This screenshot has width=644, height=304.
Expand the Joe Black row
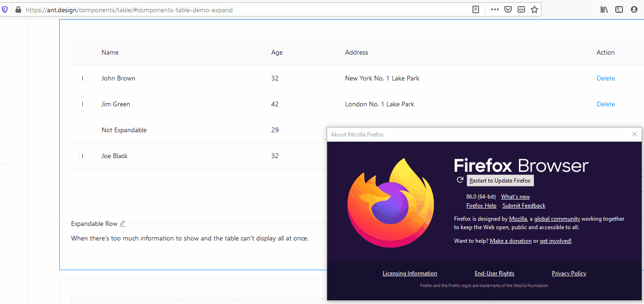pos(83,156)
